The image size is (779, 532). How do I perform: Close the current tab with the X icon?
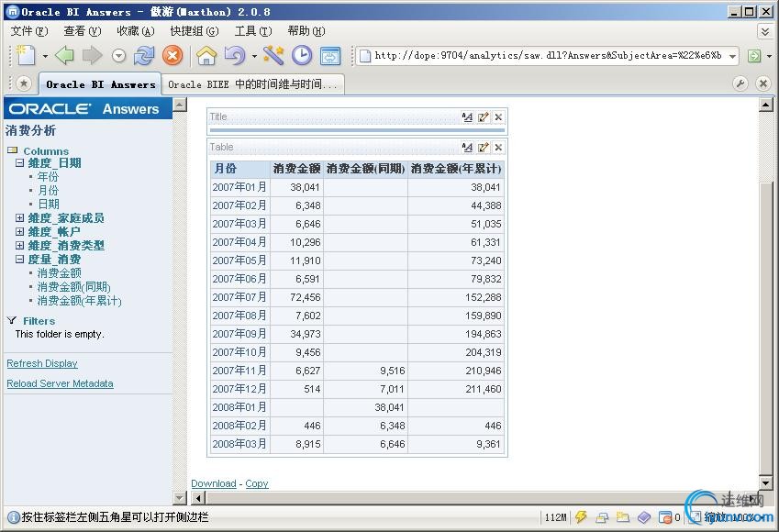[x=763, y=83]
